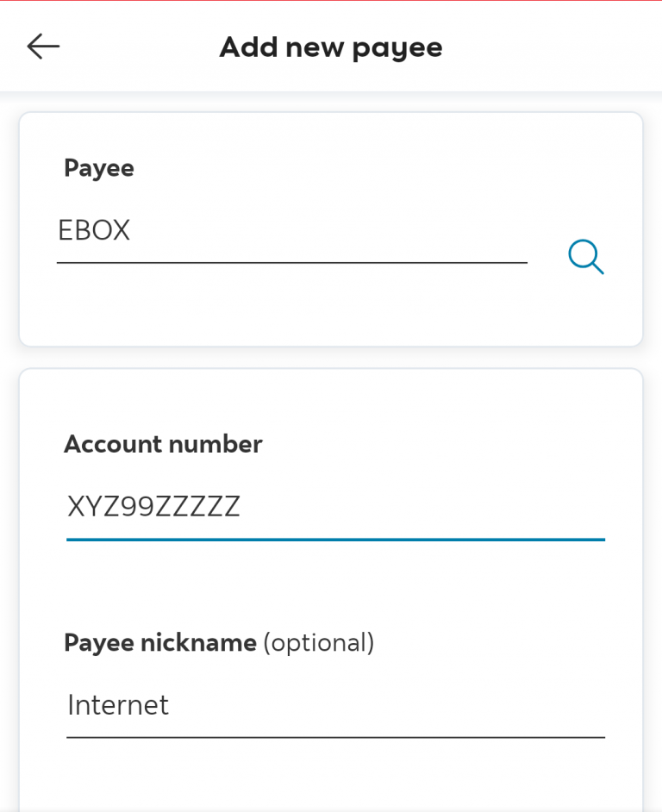Tap the EBOX text in Payee field
Screen dimensions: 662x812
coord(94,230)
